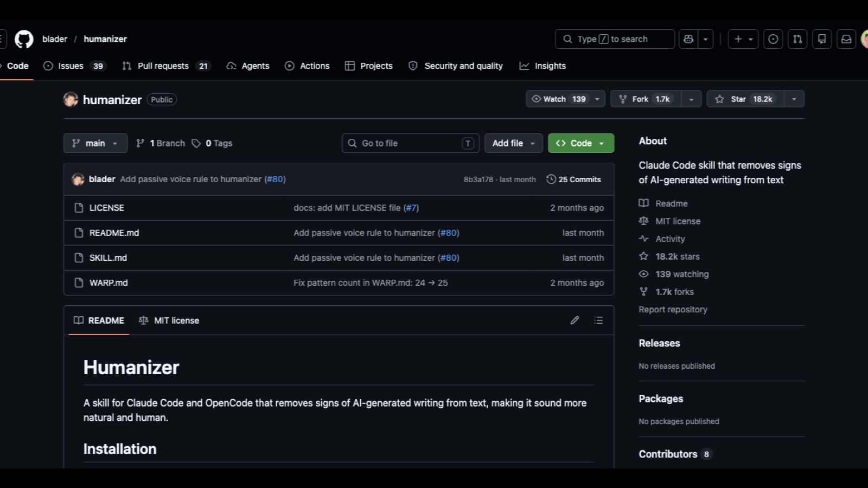Switch to the Issues tab
This screenshot has width=868, height=488.
[75, 66]
